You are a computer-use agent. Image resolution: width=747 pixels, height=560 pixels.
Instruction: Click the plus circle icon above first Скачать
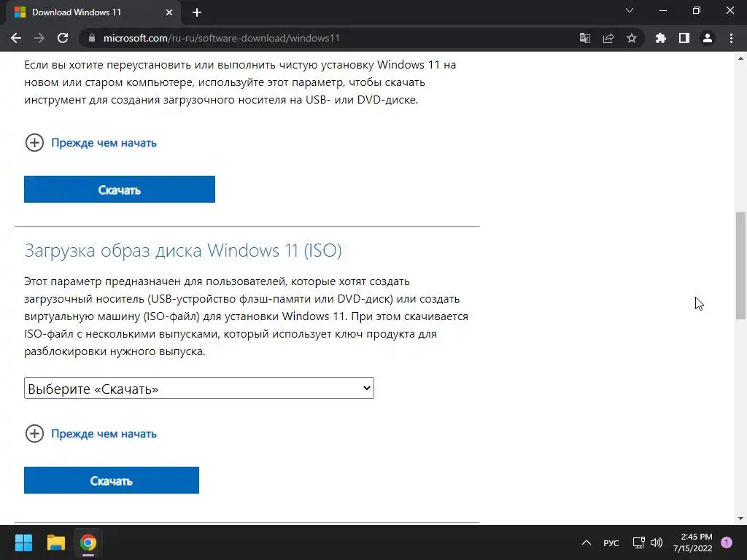(34, 142)
